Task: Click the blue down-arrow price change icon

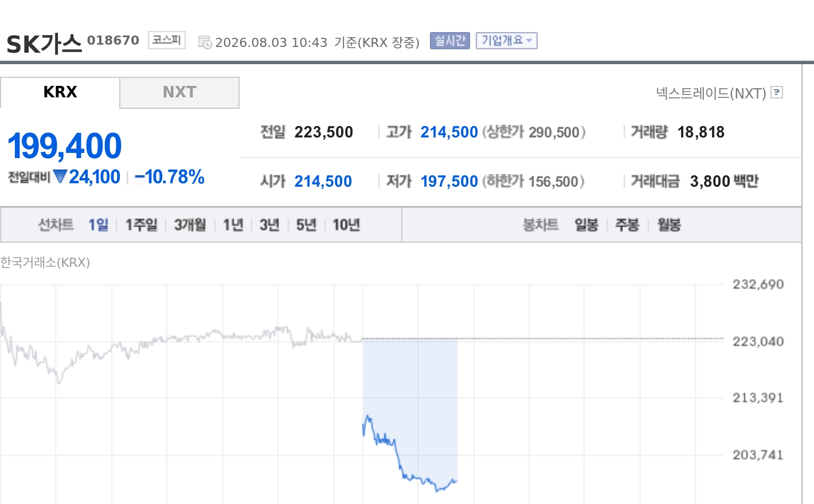Action: (60, 176)
